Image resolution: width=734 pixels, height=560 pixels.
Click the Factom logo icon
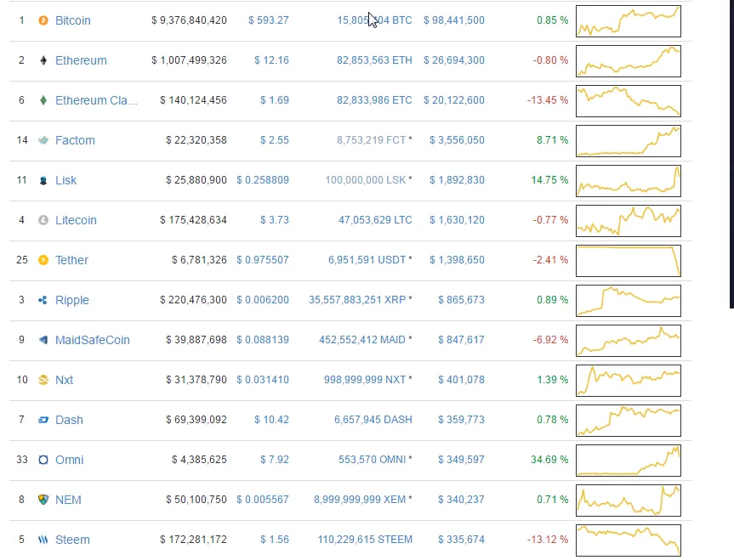pos(43,140)
